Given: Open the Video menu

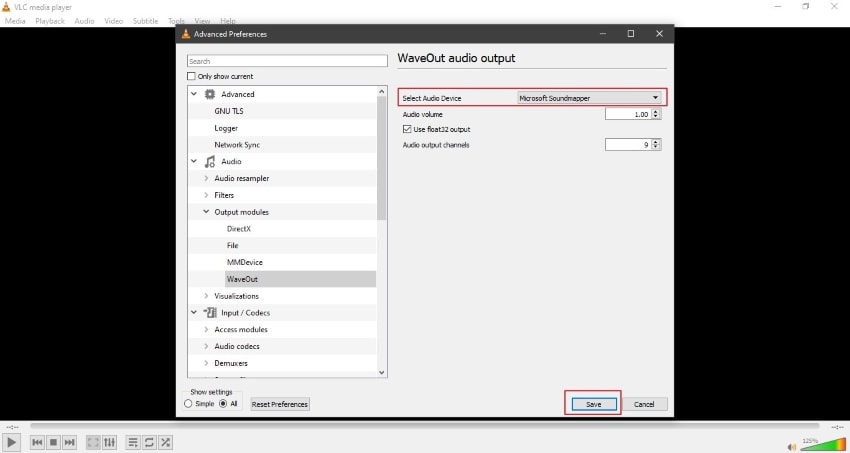Looking at the screenshot, I should point(113,21).
